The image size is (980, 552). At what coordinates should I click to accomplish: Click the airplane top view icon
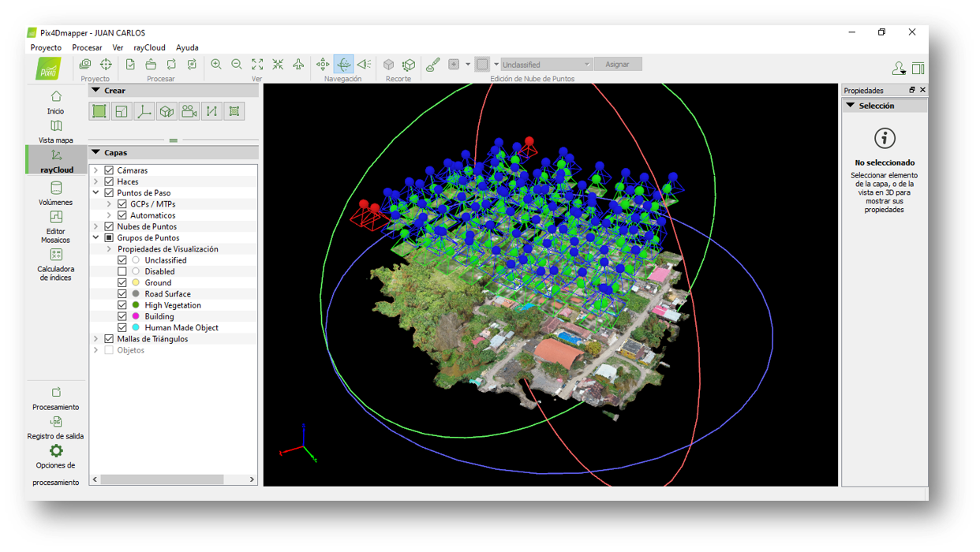pos(298,65)
